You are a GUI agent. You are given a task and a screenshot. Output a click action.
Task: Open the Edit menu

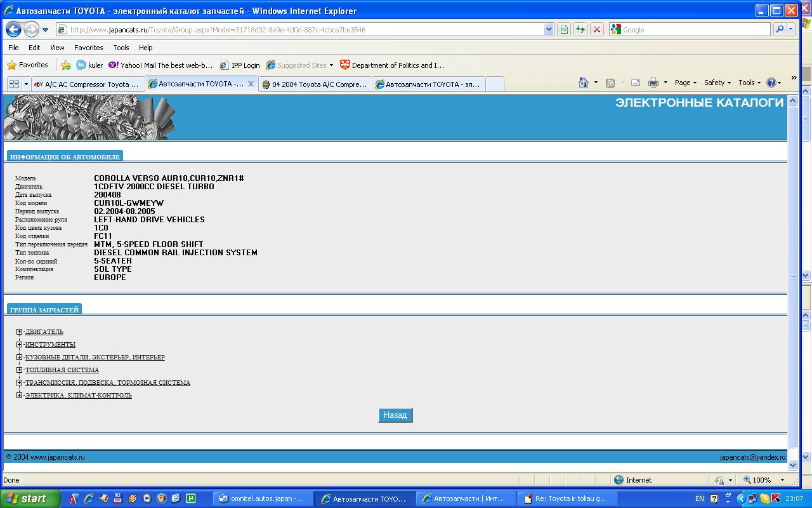[x=34, y=48]
